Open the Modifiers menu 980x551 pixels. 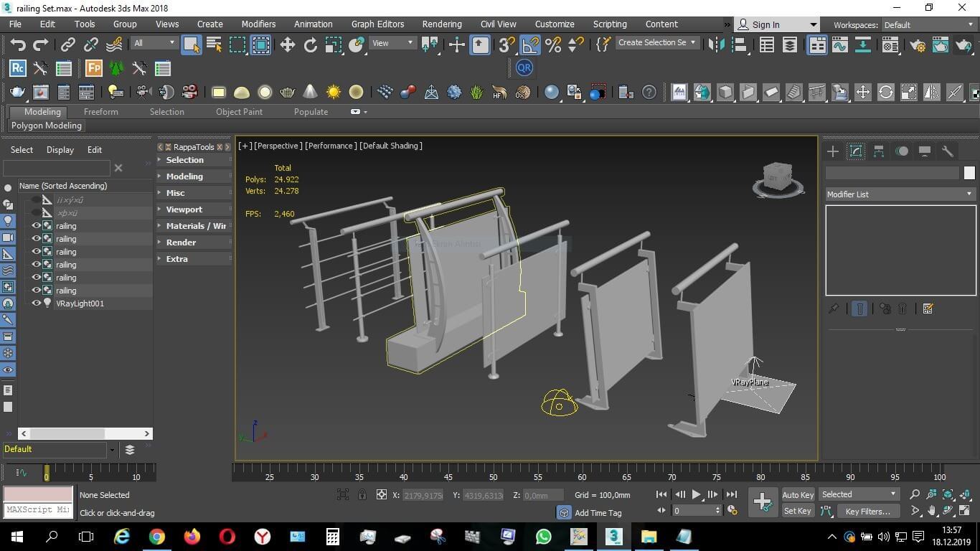[258, 24]
